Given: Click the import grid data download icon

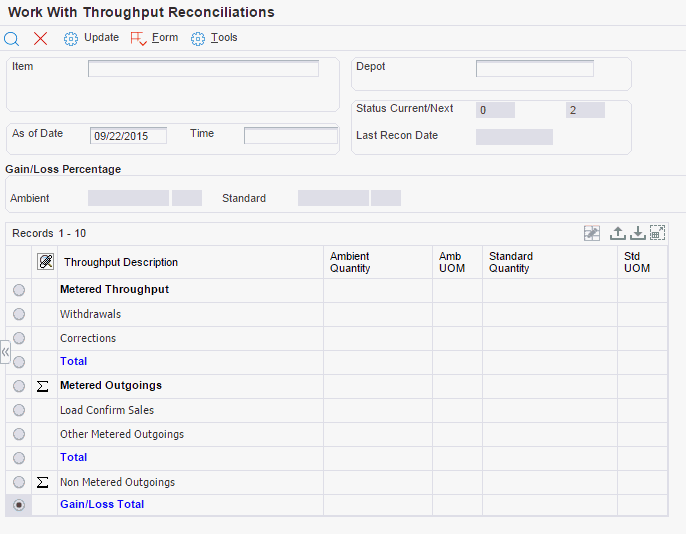Looking at the screenshot, I should click(637, 233).
